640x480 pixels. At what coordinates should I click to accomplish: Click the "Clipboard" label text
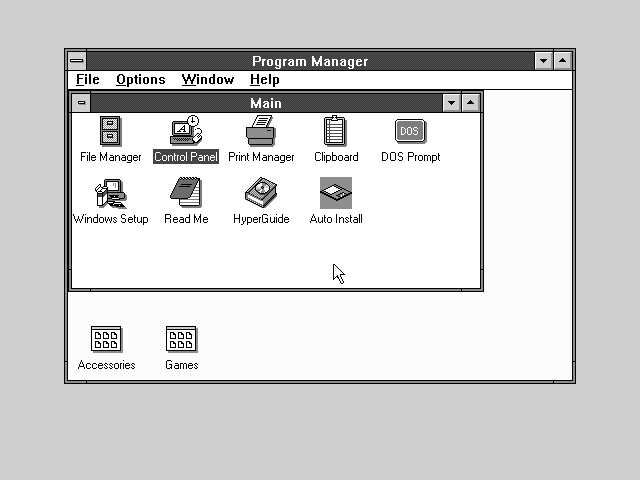(336, 157)
